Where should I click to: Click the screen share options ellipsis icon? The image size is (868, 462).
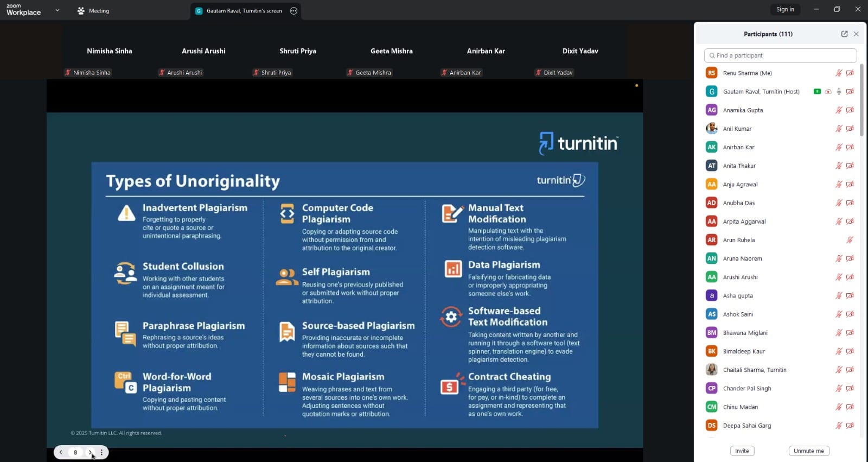click(x=293, y=11)
